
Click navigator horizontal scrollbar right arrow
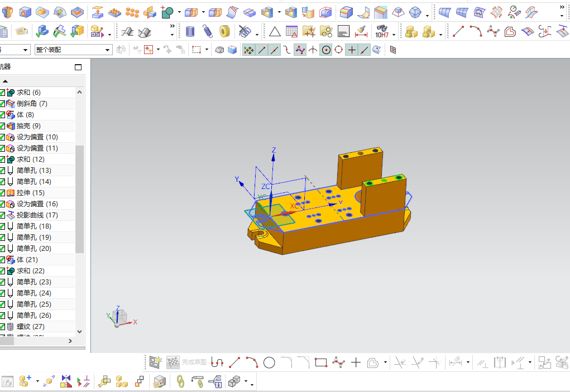pyautogui.click(x=70, y=341)
